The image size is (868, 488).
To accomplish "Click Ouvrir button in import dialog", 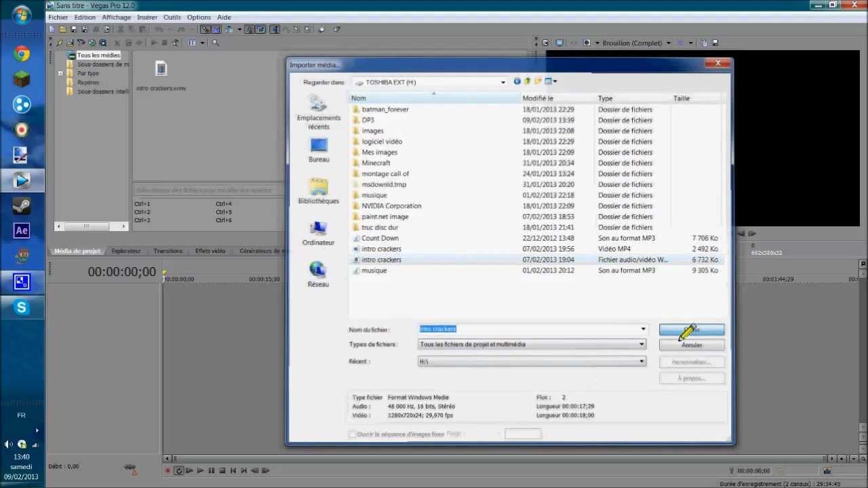I will click(x=692, y=329).
